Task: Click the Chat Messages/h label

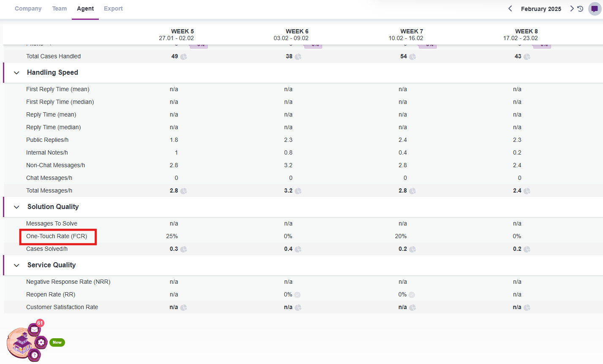Action: click(49, 178)
